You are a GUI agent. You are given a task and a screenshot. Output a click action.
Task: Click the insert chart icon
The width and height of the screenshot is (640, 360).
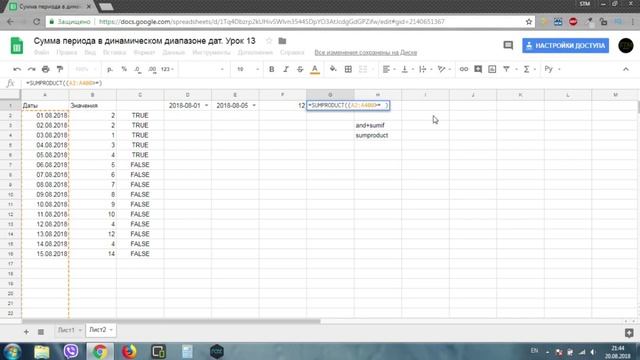(x=492, y=69)
